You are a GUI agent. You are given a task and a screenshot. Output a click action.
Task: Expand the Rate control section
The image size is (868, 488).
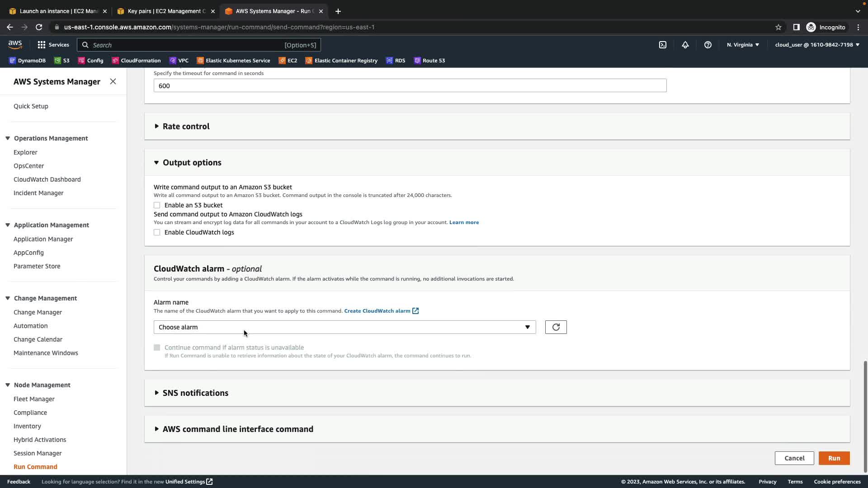click(186, 126)
